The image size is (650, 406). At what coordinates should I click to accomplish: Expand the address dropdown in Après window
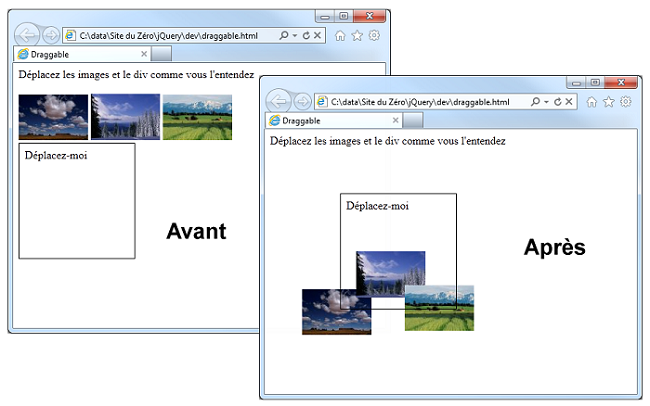click(546, 102)
